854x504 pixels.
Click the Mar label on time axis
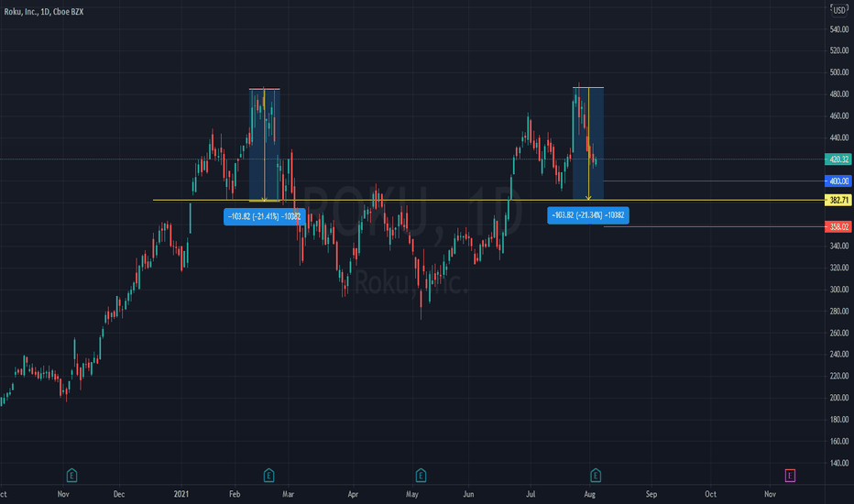coord(288,494)
